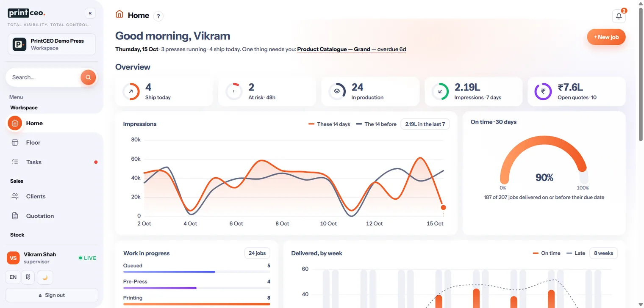This screenshot has height=308, width=644.
Task: Click the Tasks checklist icon
Action: [15, 162]
